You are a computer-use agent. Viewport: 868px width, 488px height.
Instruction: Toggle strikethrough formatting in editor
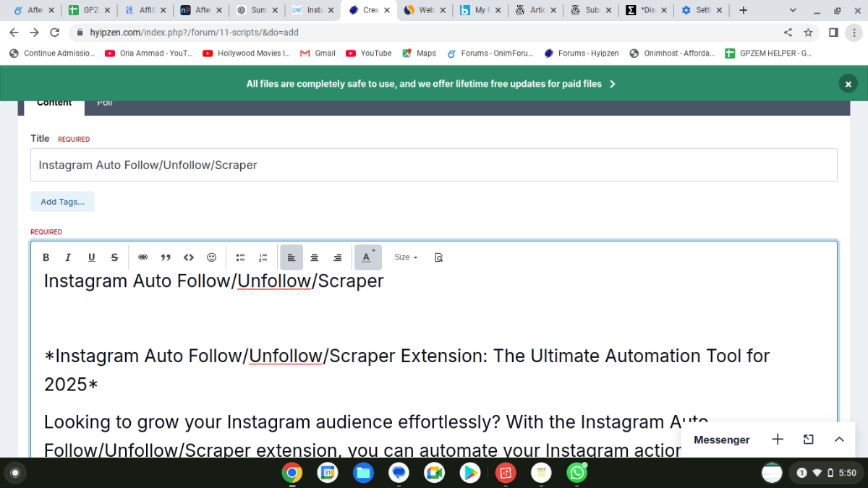114,257
